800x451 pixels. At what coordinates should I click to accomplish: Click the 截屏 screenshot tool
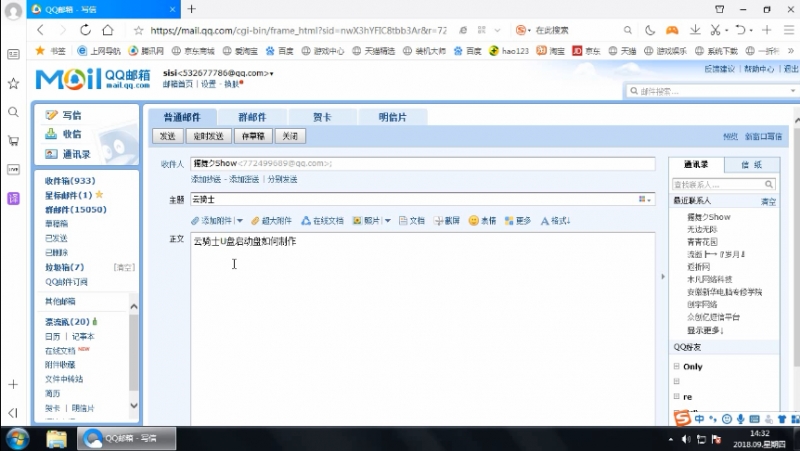(x=447, y=220)
